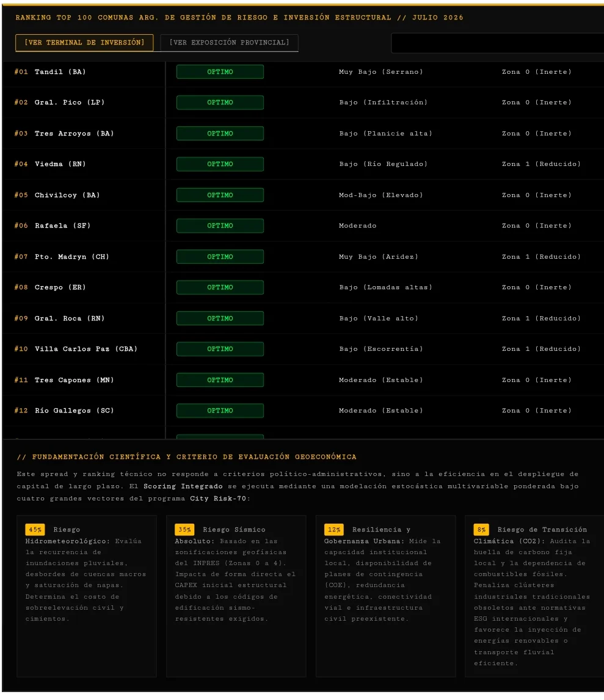
Task: Select the Tres Capones (MN) row name
Action: click(74, 380)
